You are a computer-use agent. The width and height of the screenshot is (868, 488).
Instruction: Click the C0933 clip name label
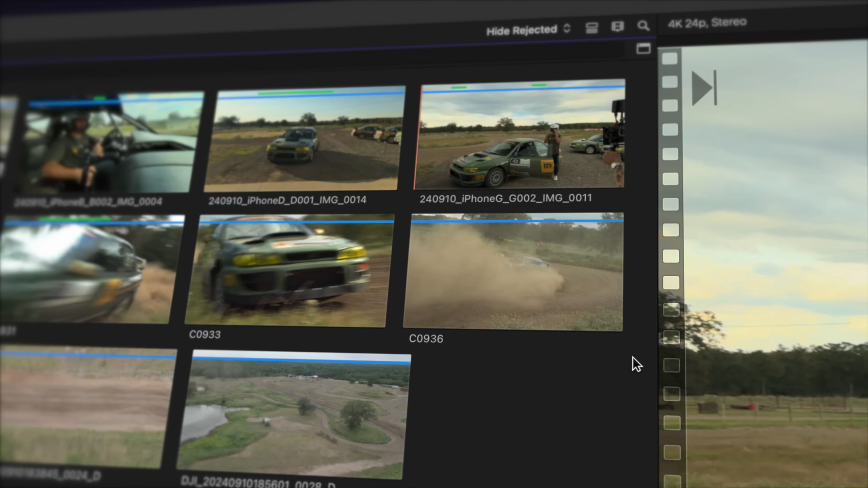205,334
